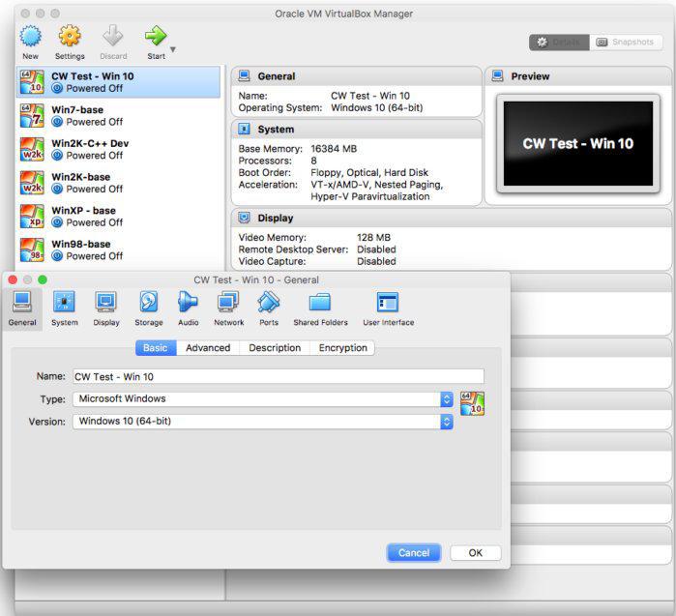Confirm settings with the OK button

[x=476, y=552]
